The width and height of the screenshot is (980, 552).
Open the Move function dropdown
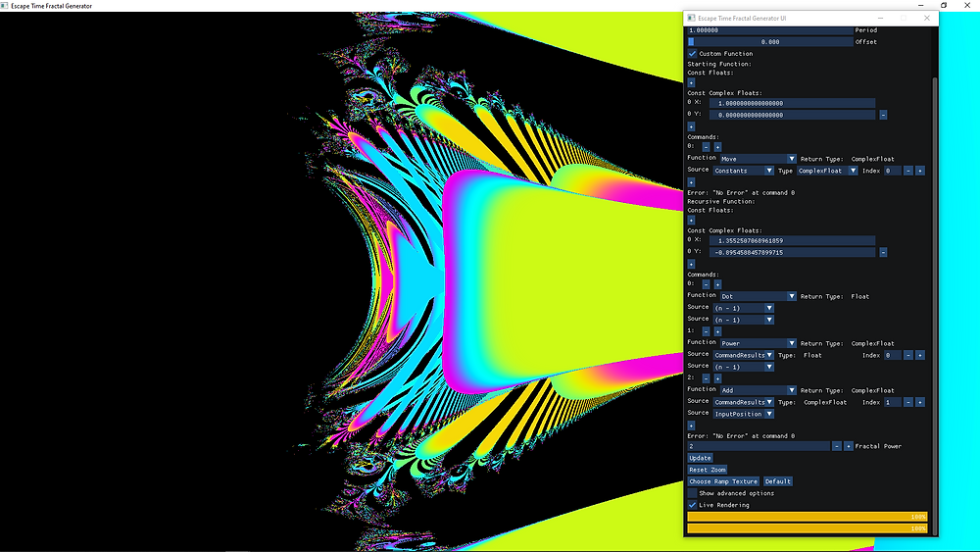(758, 159)
